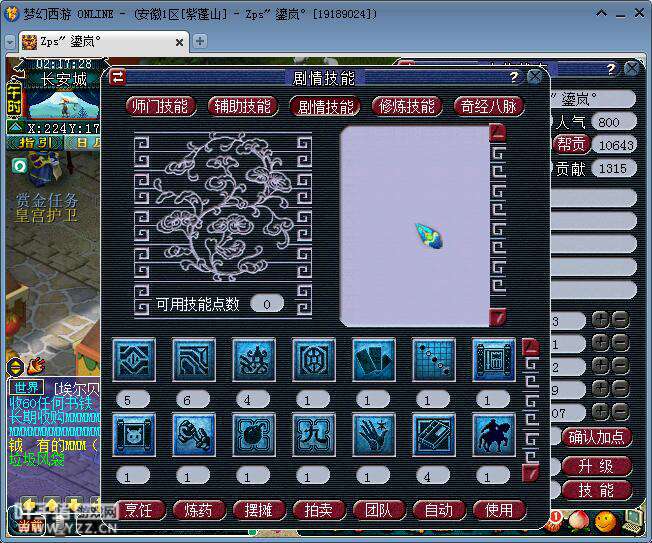652x543 pixels.
Task: Select the playing cards skill icon
Action: point(373,360)
